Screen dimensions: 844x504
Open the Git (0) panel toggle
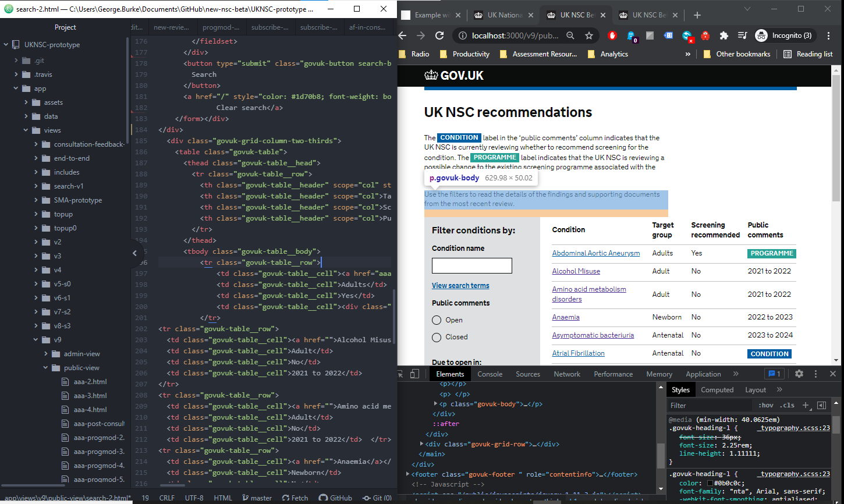[377, 498]
